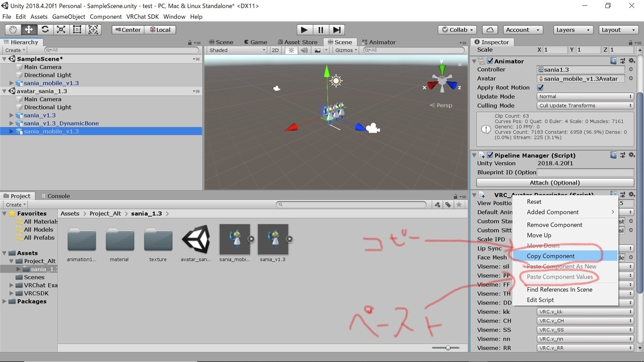Toggle the 2D view mode
Image resolution: width=644 pixels, height=362 pixels.
coord(275,50)
